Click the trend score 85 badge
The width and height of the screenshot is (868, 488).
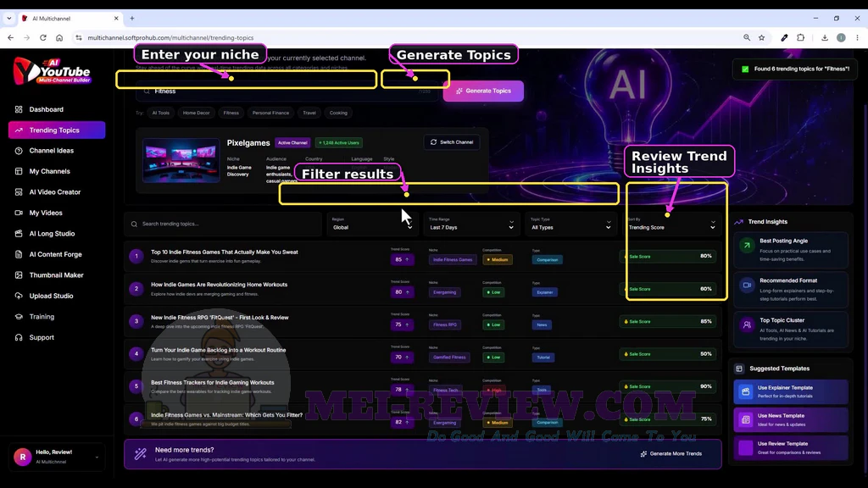click(x=401, y=259)
